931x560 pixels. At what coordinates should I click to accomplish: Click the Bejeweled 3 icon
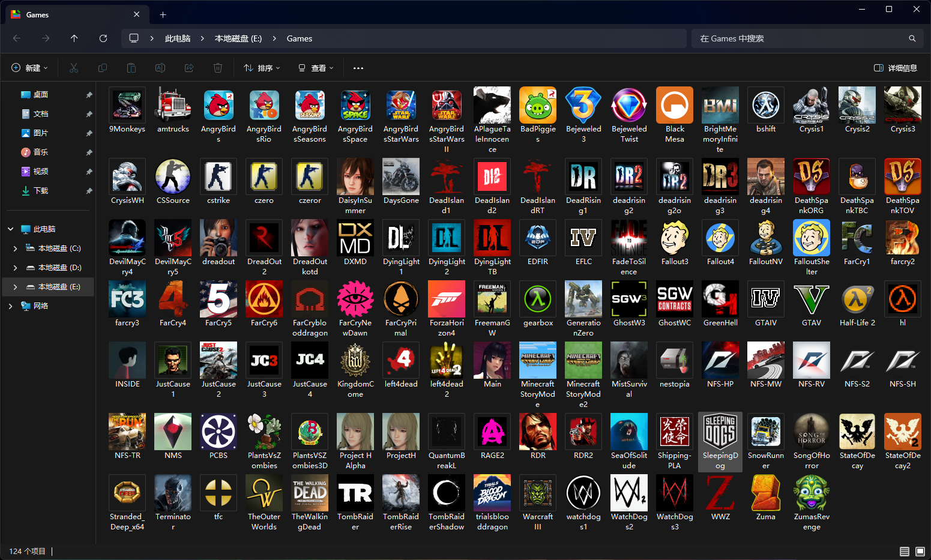tap(583, 106)
